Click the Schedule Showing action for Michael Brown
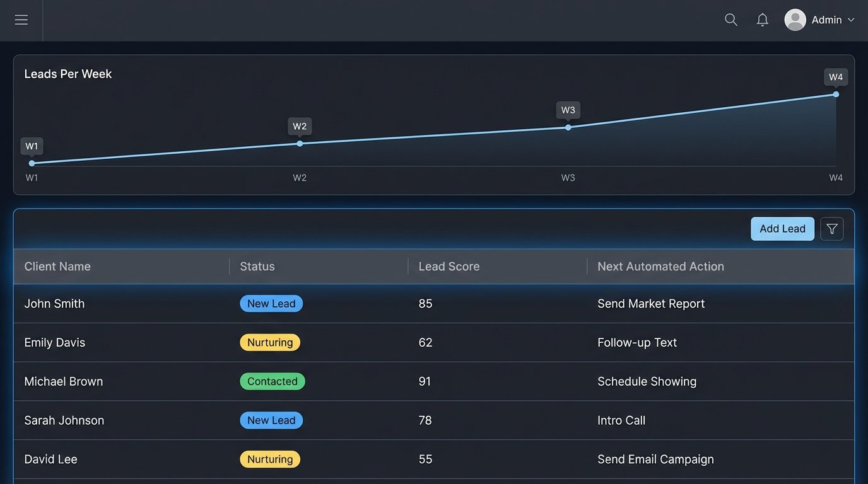868x484 pixels. 647,382
